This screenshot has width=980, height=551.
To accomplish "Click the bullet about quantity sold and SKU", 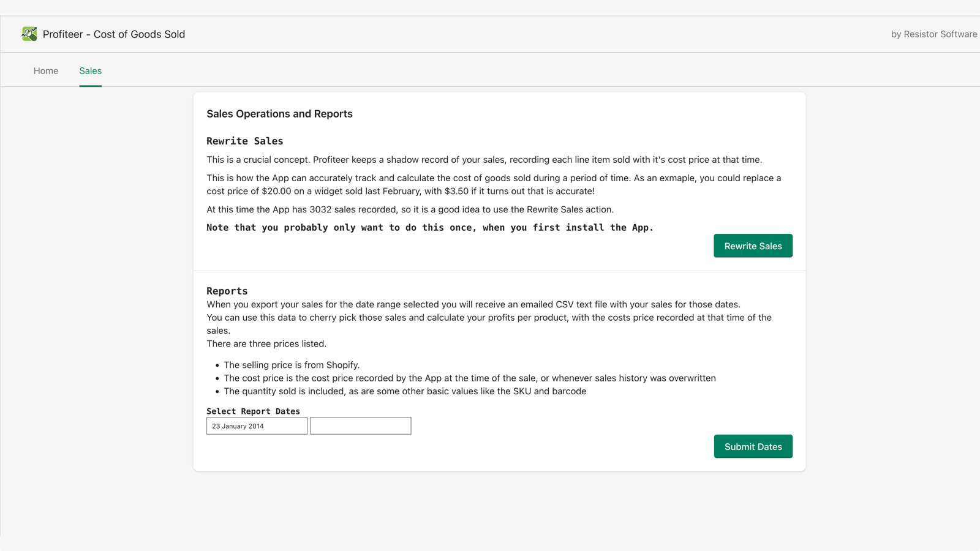I will click(404, 391).
